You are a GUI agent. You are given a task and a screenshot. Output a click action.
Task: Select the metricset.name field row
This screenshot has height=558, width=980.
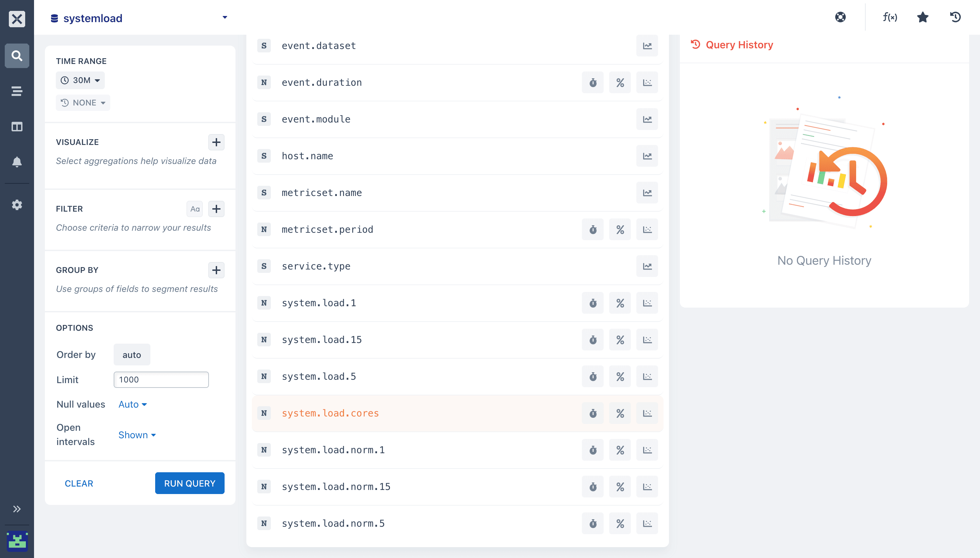(x=322, y=193)
